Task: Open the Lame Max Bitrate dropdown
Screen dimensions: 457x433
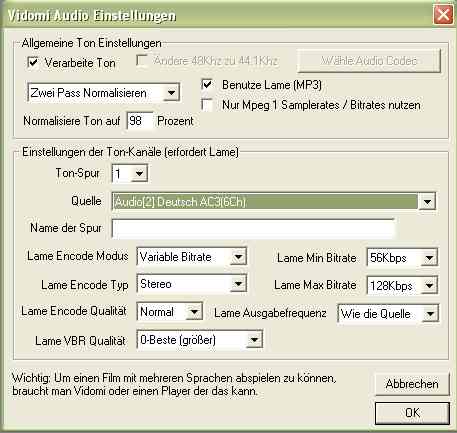Action: pyautogui.click(x=402, y=285)
